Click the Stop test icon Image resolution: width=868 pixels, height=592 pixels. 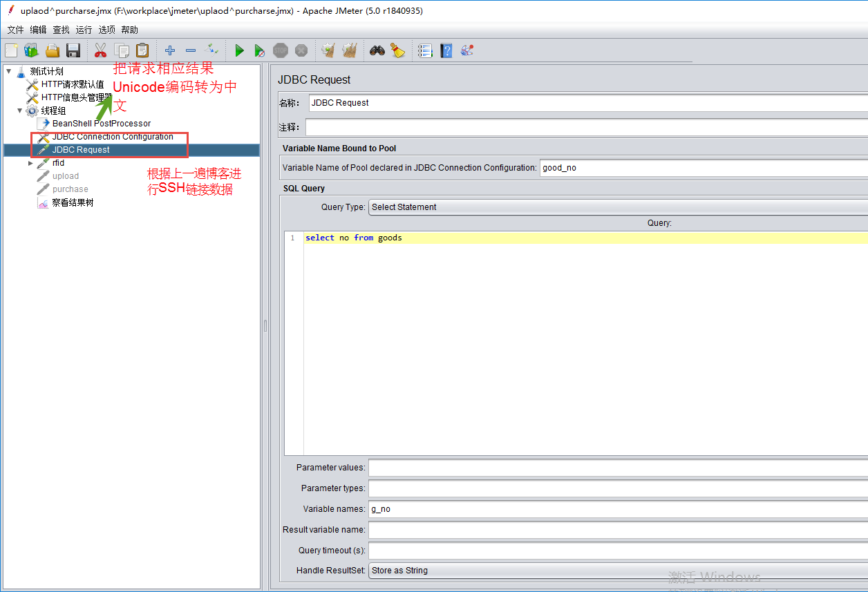281,50
